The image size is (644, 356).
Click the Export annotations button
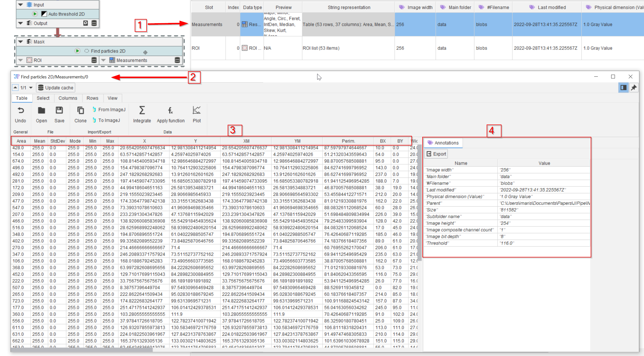click(436, 154)
